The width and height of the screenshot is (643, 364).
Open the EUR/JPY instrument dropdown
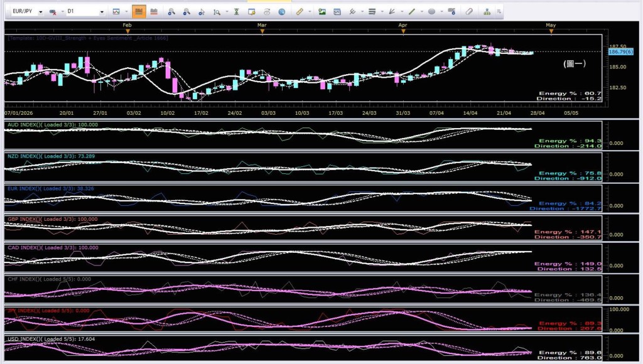point(41,12)
